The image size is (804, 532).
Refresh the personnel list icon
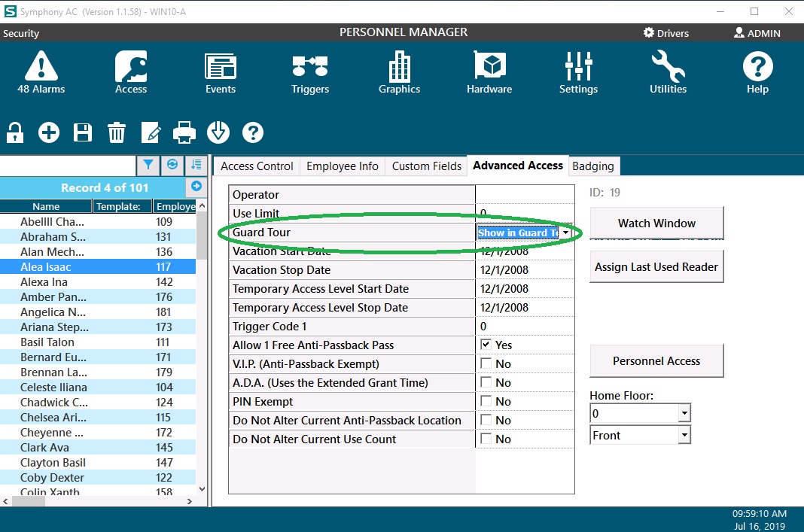point(172,165)
